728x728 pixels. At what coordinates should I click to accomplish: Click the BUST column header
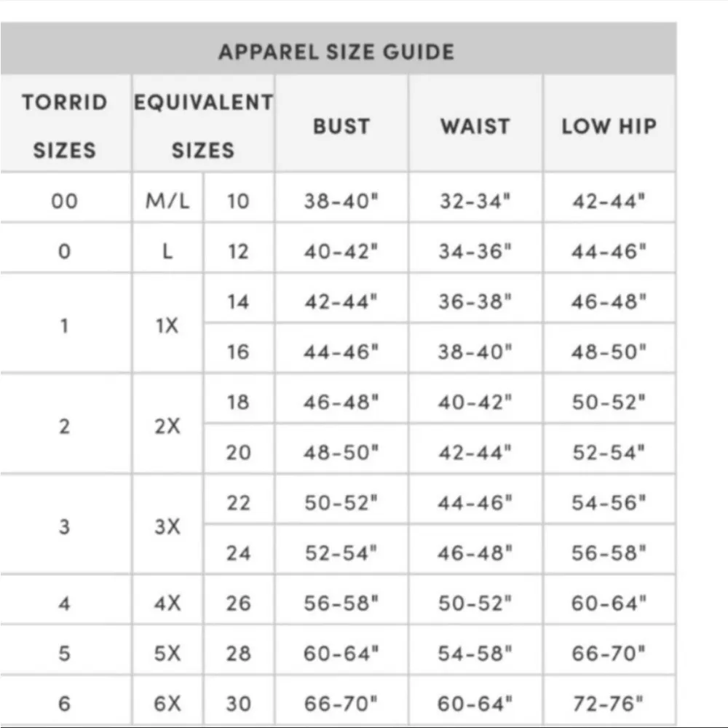341,126
